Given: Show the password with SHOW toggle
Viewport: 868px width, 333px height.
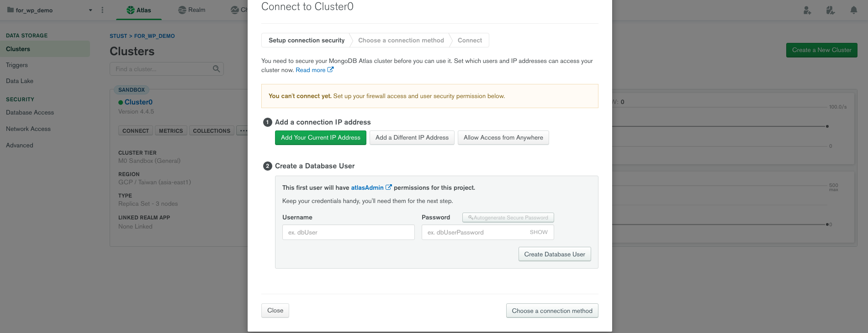Looking at the screenshot, I should pyautogui.click(x=539, y=232).
